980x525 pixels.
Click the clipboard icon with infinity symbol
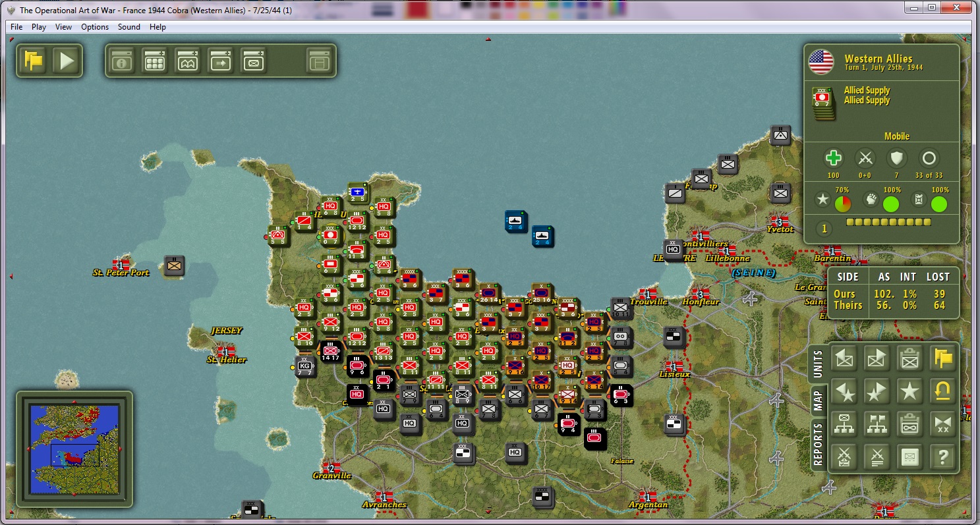click(910, 424)
